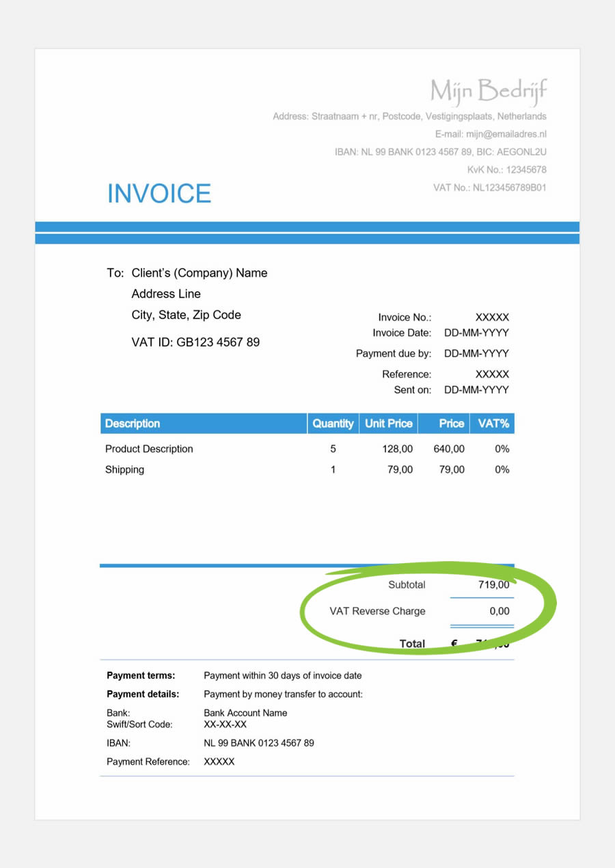Click the VAT ID GB123 4567 89 field
615x868 pixels.
click(x=195, y=342)
